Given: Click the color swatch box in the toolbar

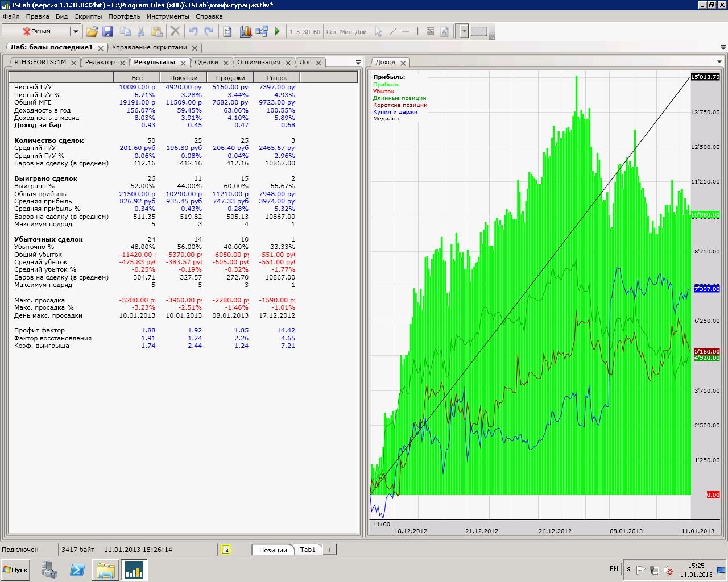Looking at the screenshot, I should tap(479, 32).
